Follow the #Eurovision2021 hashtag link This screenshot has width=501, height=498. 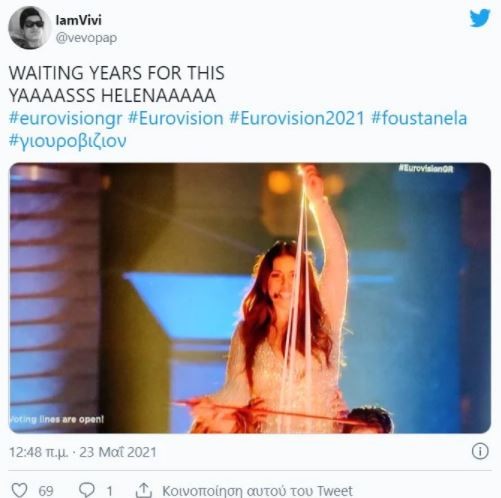pyautogui.click(x=297, y=119)
